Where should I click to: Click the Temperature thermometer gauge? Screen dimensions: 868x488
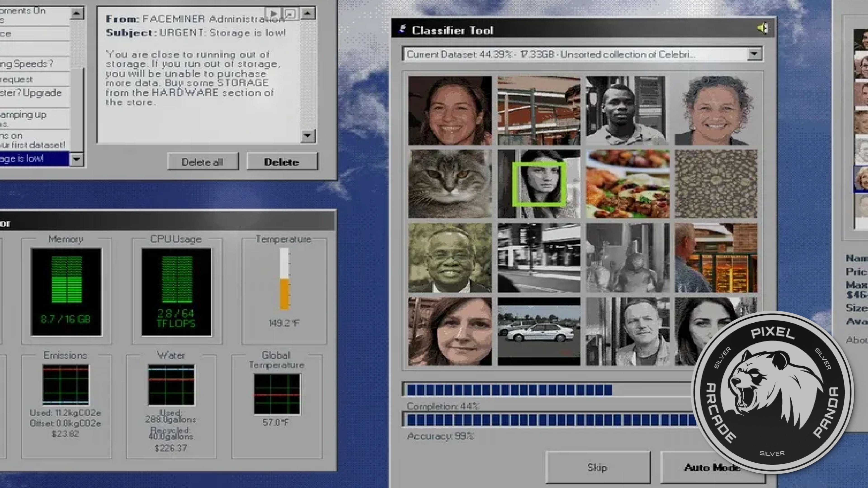[x=284, y=279]
